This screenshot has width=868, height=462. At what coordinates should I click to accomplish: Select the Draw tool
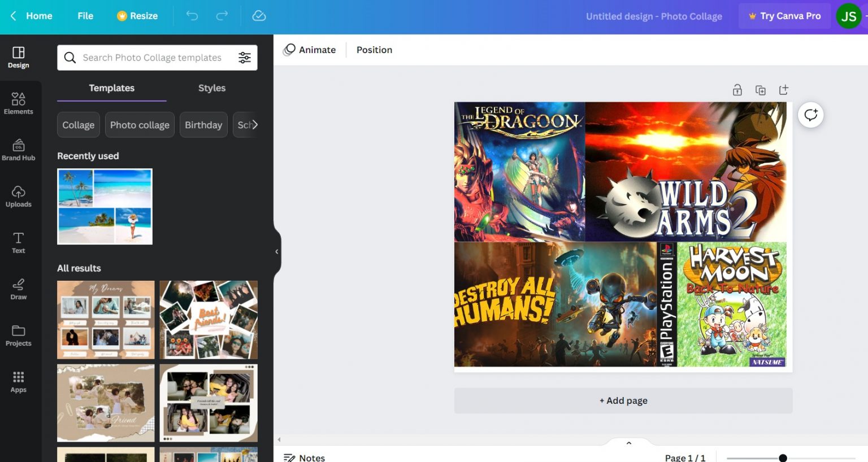pos(18,289)
